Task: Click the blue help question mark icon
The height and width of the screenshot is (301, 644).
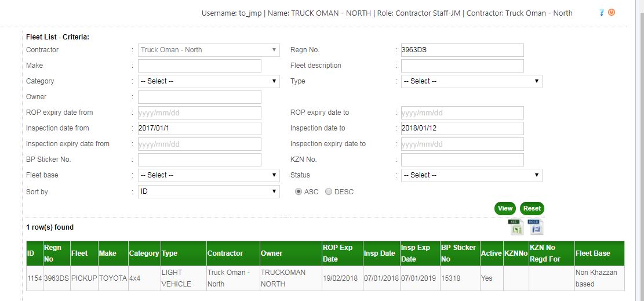Action: [602, 13]
